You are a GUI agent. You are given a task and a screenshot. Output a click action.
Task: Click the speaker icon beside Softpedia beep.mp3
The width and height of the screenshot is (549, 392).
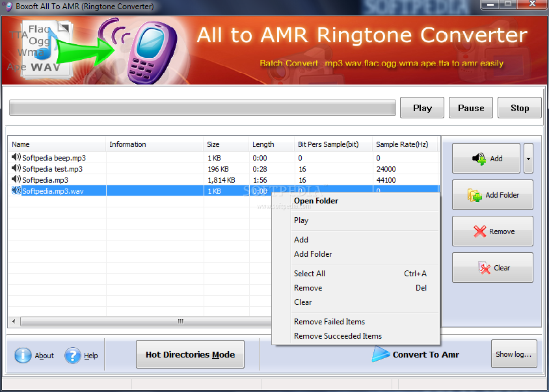16,157
